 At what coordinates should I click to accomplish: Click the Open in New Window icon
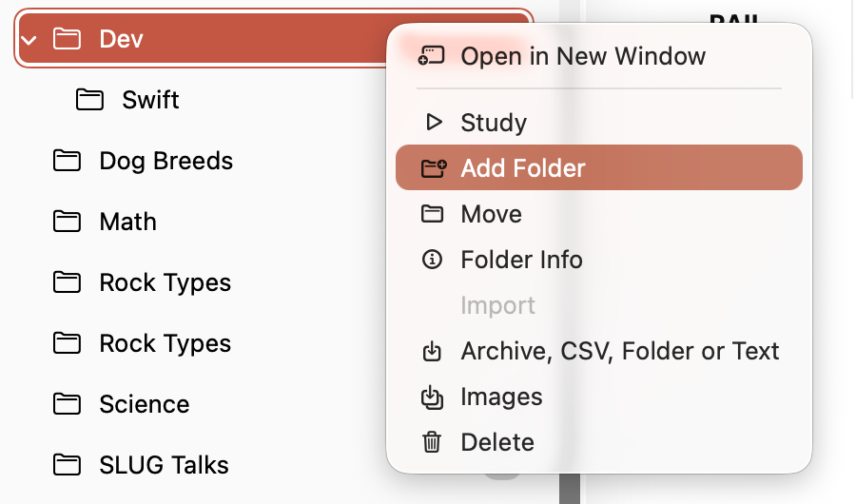pos(431,56)
